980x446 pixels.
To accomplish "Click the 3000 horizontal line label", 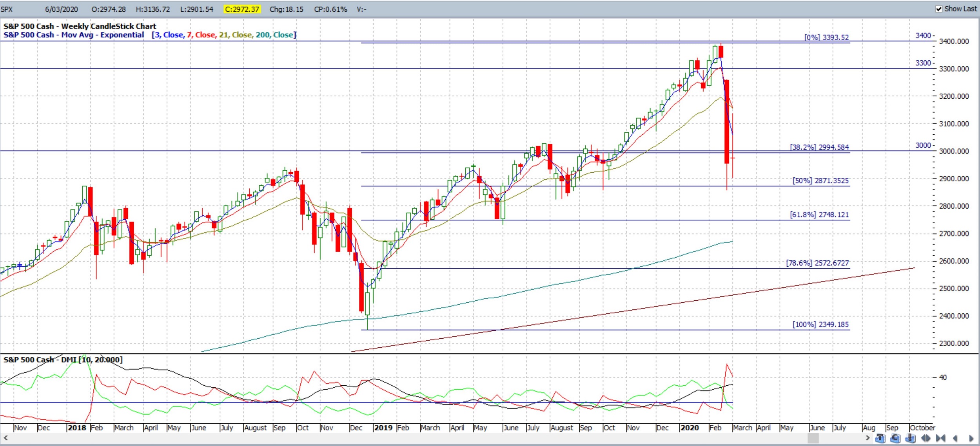I will (x=923, y=145).
